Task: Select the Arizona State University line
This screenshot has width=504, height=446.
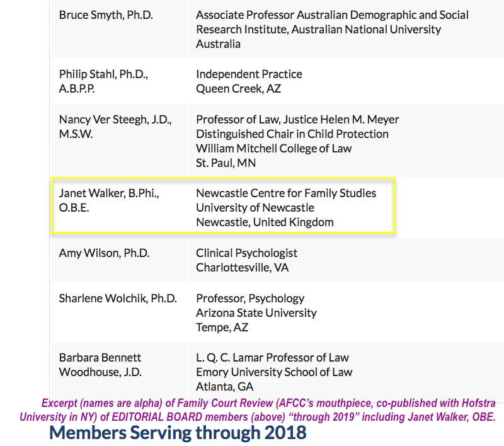Action: [256, 313]
